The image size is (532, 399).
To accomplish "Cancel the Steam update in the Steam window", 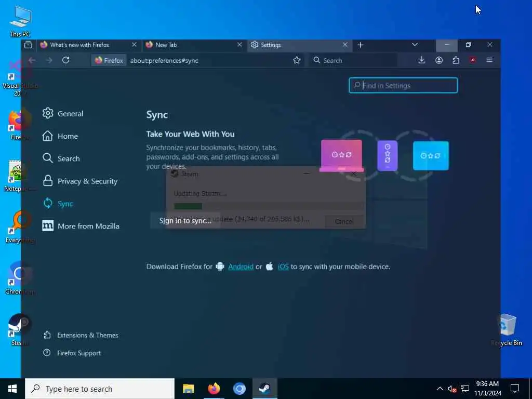I will pos(344,221).
